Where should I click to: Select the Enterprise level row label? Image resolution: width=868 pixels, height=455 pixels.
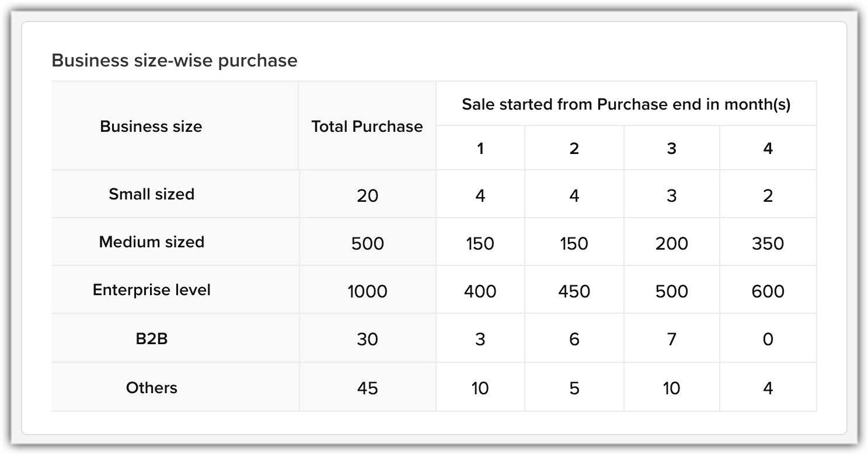point(151,290)
